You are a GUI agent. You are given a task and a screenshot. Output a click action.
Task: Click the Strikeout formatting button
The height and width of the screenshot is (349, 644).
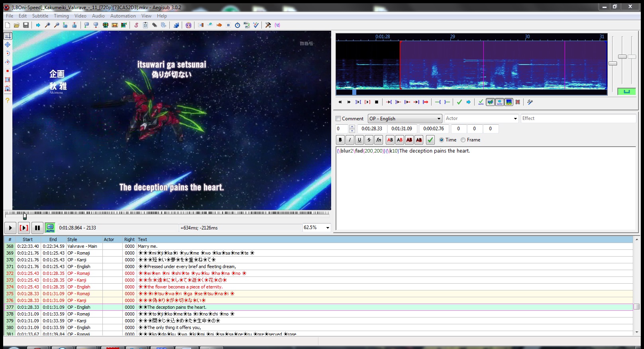pyautogui.click(x=369, y=140)
